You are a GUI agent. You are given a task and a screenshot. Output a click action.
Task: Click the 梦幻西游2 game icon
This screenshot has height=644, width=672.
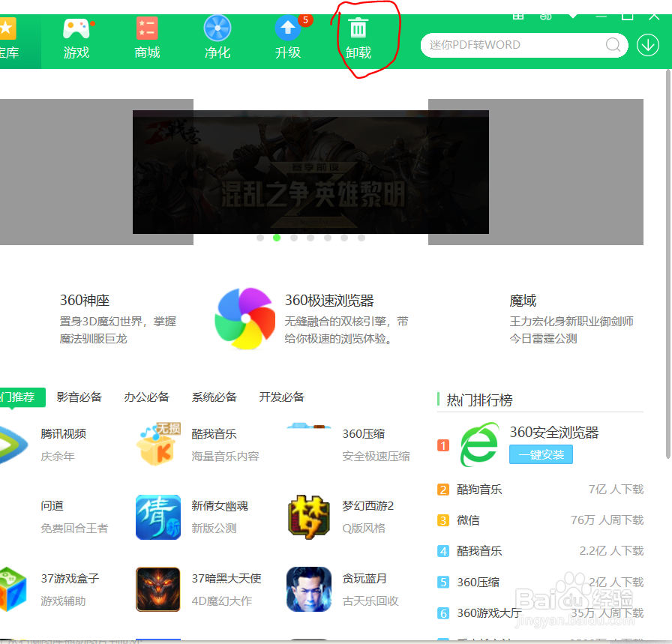point(309,517)
